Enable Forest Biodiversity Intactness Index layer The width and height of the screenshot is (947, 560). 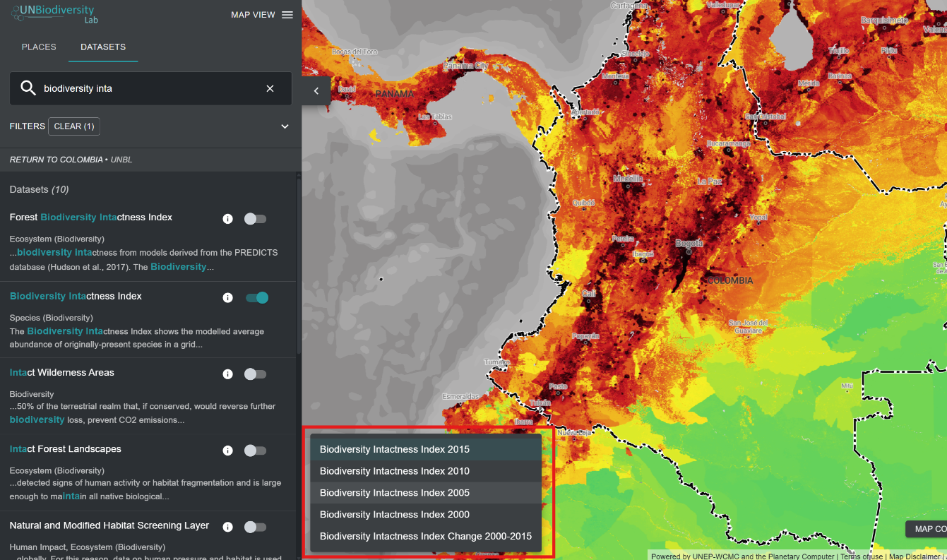point(255,219)
